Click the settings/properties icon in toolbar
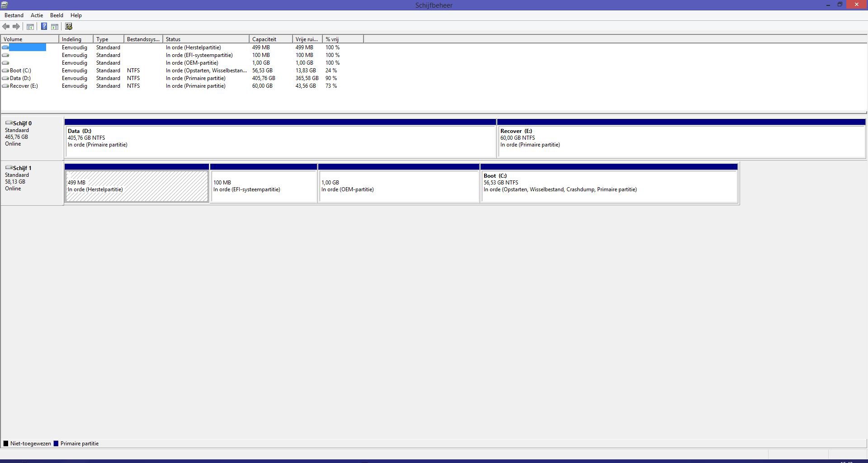This screenshot has height=463, width=868. tap(69, 27)
